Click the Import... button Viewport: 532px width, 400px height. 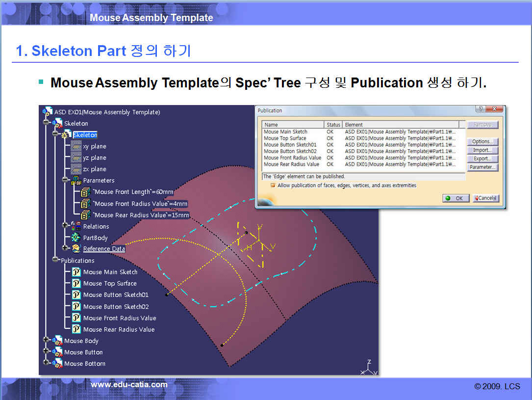tap(482, 150)
